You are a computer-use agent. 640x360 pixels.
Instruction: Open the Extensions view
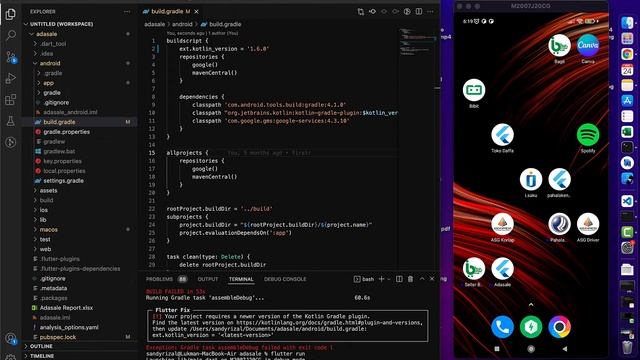tap(11, 100)
